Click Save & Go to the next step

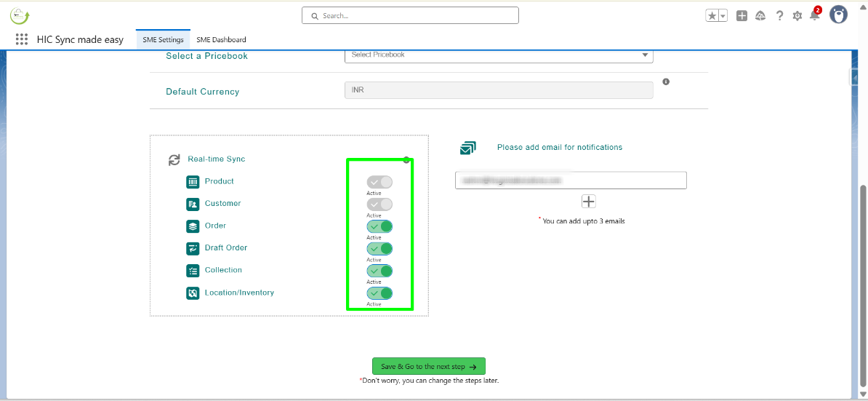tap(429, 367)
